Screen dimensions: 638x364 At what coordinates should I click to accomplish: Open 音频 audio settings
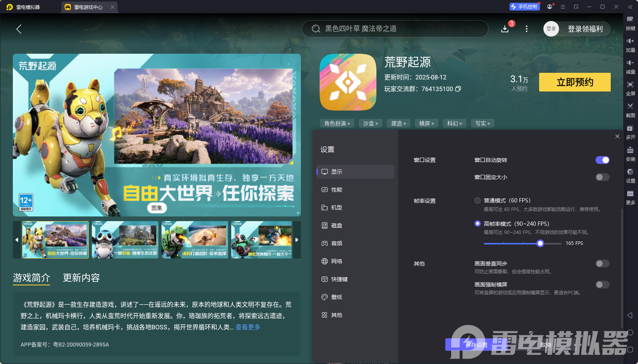point(337,243)
